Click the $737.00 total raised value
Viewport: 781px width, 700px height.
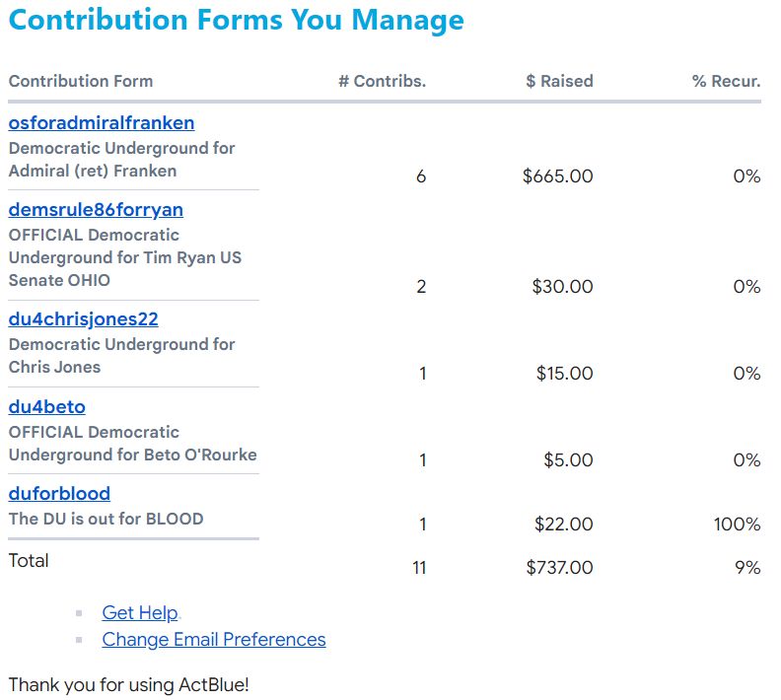(x=558, y=568)
